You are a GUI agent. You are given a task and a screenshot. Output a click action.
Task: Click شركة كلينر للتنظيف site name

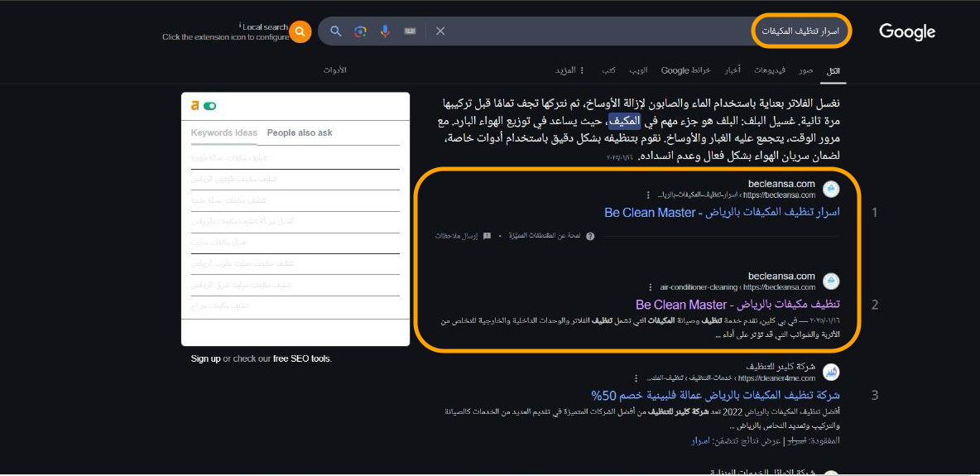(781, 367)
